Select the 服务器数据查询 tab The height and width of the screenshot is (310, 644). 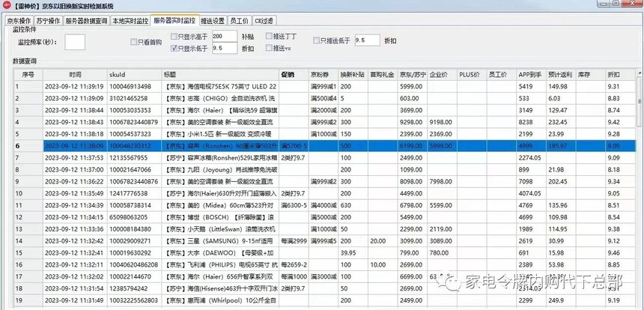86,22
